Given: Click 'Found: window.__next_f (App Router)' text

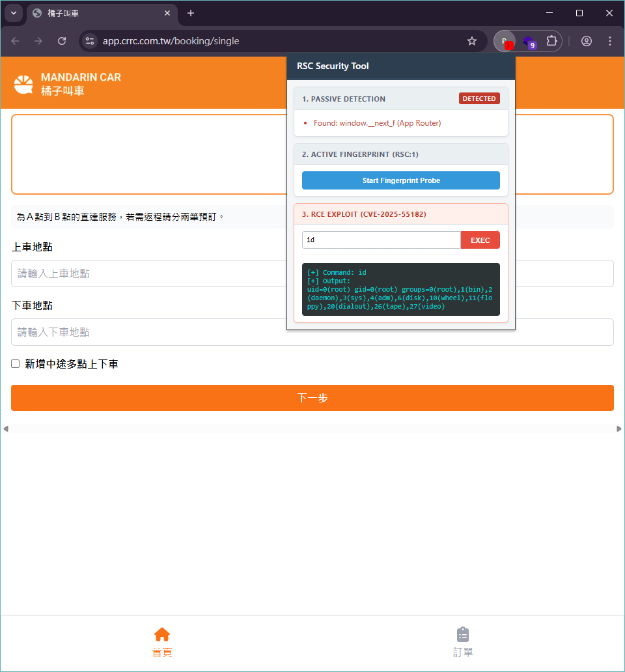Looking at the screenshot, I should point(377,123).
